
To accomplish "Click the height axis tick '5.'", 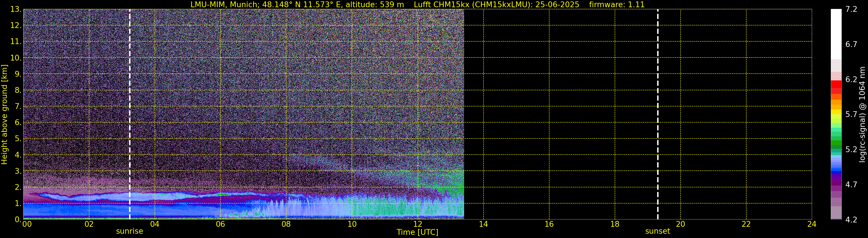I will 18,139.
